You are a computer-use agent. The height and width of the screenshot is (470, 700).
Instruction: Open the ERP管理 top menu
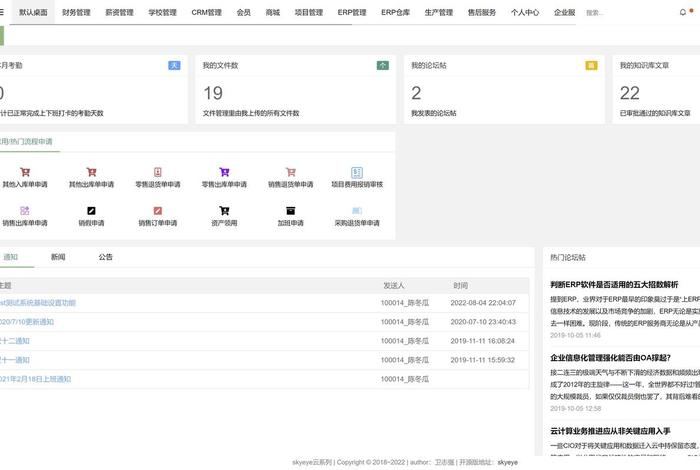pos(352,12)
